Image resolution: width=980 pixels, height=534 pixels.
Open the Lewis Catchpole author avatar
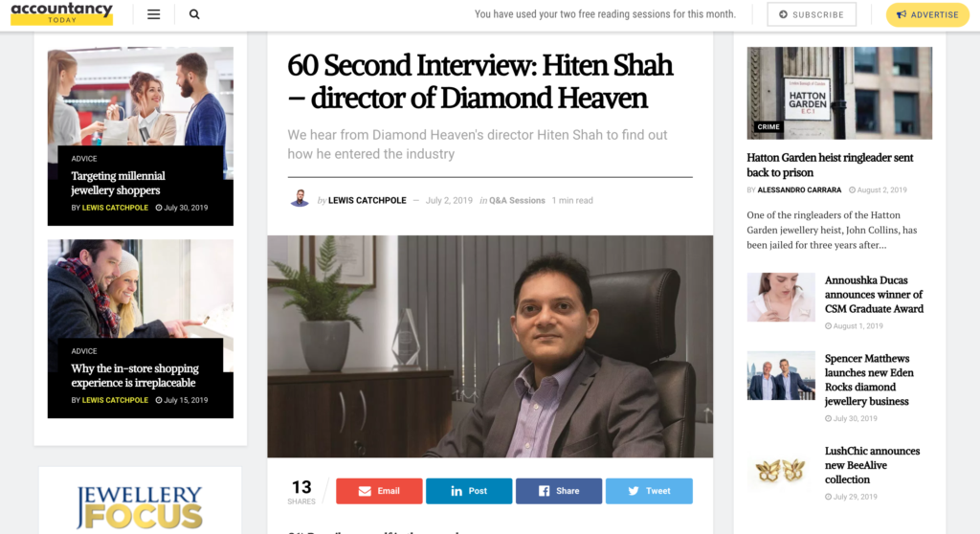[x=300, y=199]
